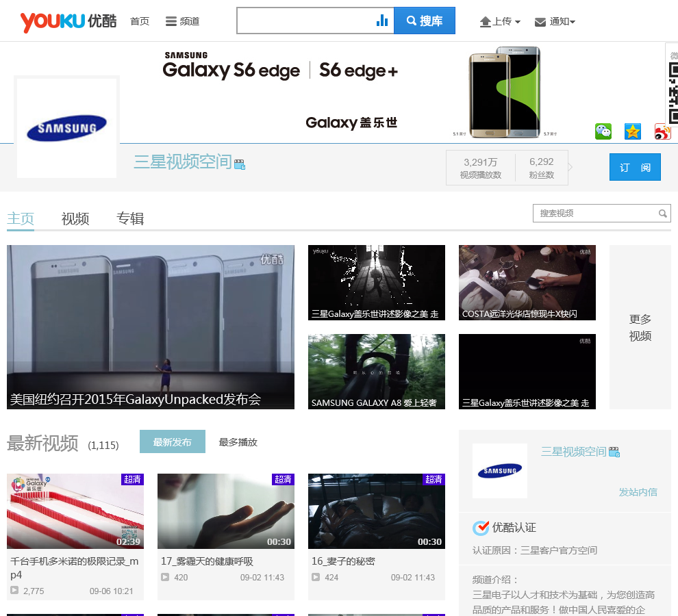Click the blue chart ranking icon in search box
Image resolution: width=678 pixels, height=616 pixels.
(382, 21)
